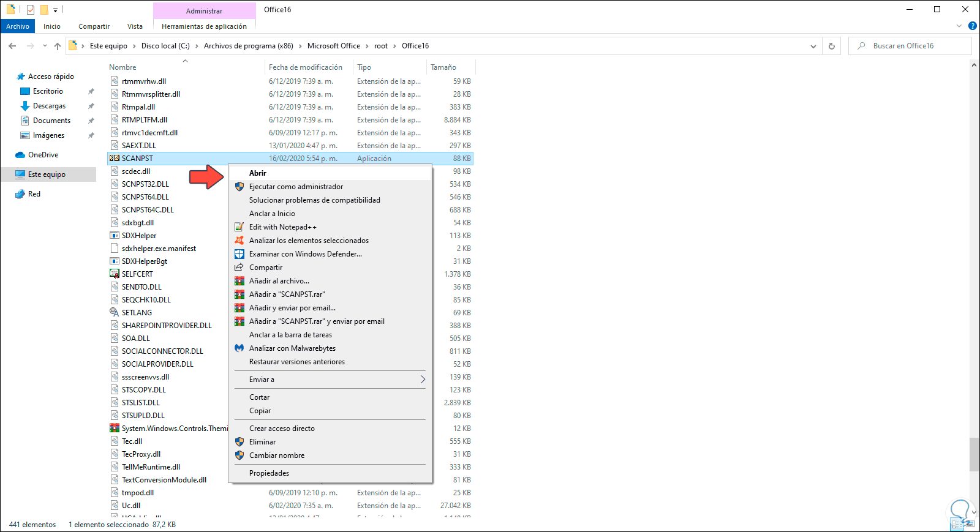Click the SELFCERT certificate icon
980x532 pixels.
click(115, 274)
